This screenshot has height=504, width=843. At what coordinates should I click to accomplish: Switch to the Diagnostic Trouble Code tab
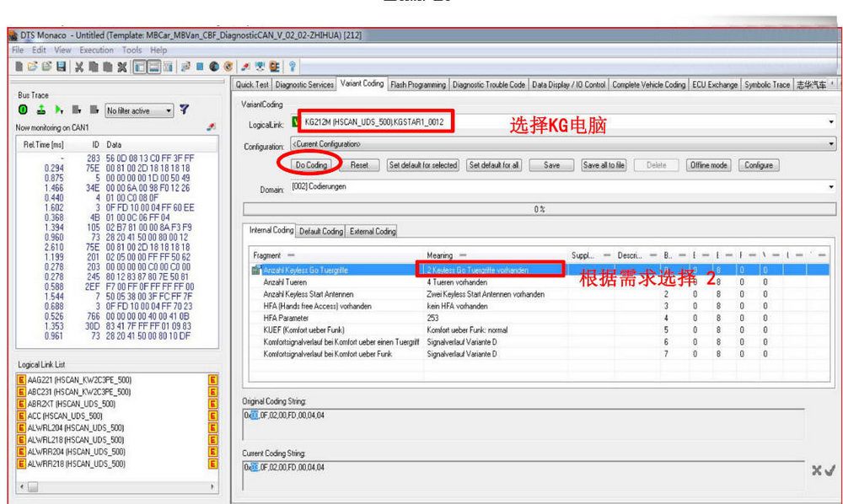489,85
